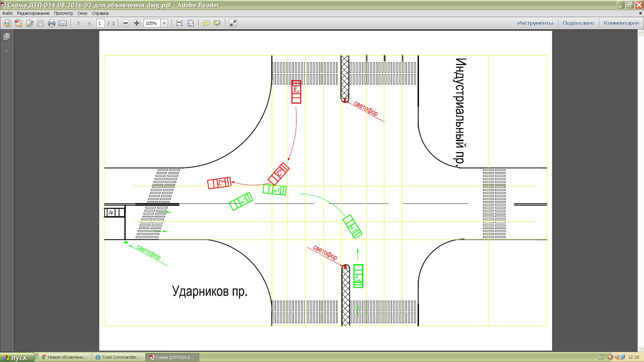Image resolution: width=644 pixels, height=362 pixels.
Task: Expand the Комментарии pane
Action: [621, 23]
